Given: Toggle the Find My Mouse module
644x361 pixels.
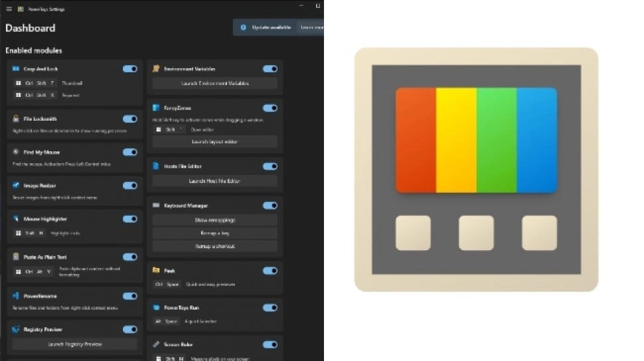Looking at the screenshot, I should (x=129, y=152).
